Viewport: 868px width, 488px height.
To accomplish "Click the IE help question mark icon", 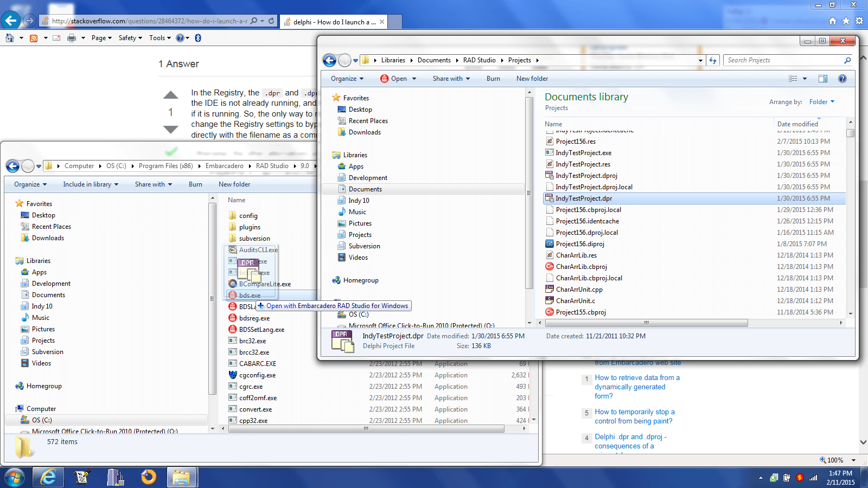I will click(180, 38).
